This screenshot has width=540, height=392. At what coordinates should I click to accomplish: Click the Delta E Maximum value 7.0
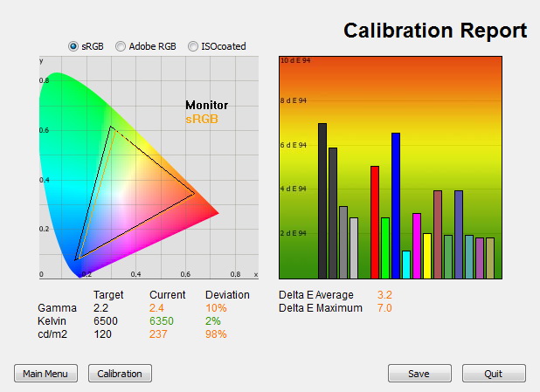(x=384, y=307)
